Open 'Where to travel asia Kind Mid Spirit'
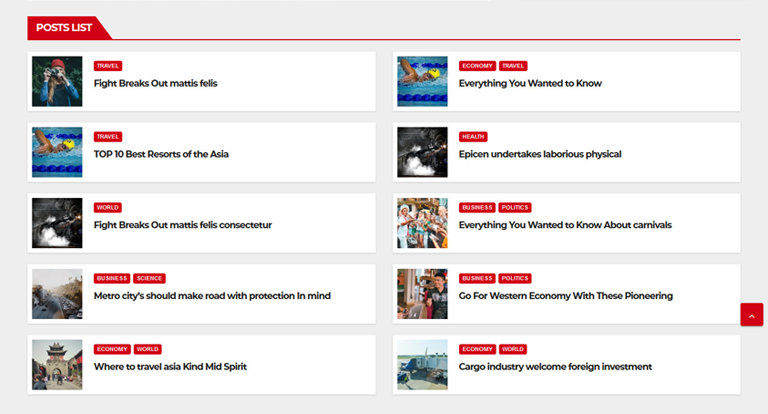 (170, 366)
